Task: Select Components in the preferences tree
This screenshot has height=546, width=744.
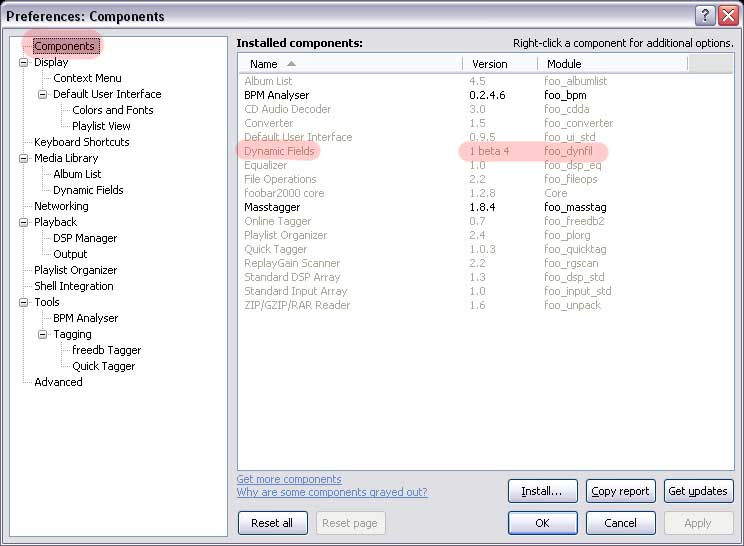Action: point(64,46)
